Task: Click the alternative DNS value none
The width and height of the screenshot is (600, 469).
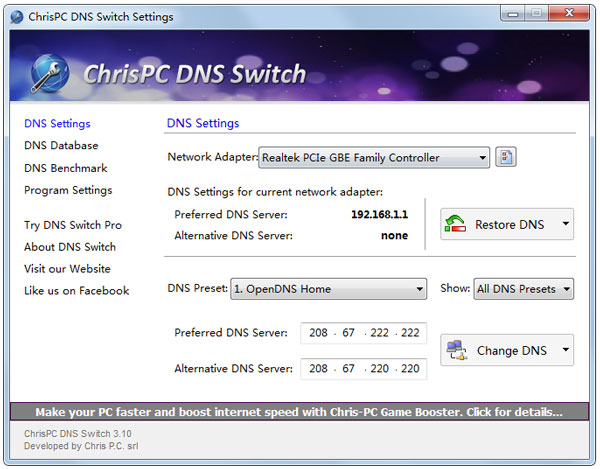Action: pos(395,235)
